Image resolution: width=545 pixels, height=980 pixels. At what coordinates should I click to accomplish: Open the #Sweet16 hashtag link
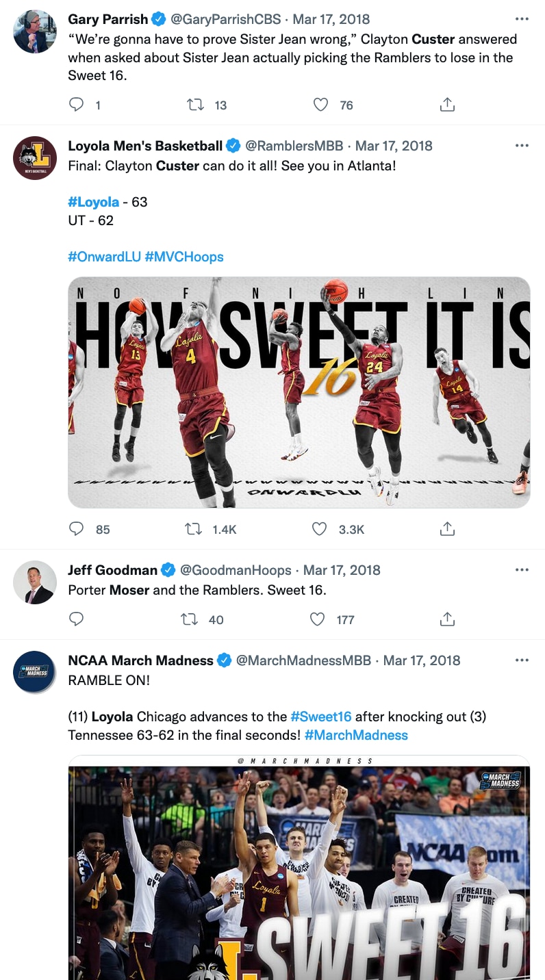320,717
